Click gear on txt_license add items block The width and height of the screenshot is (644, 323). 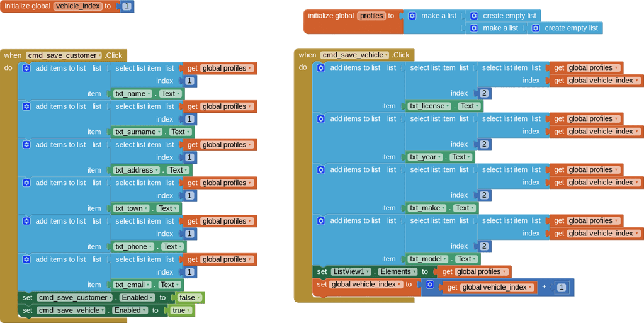(320, 68)
